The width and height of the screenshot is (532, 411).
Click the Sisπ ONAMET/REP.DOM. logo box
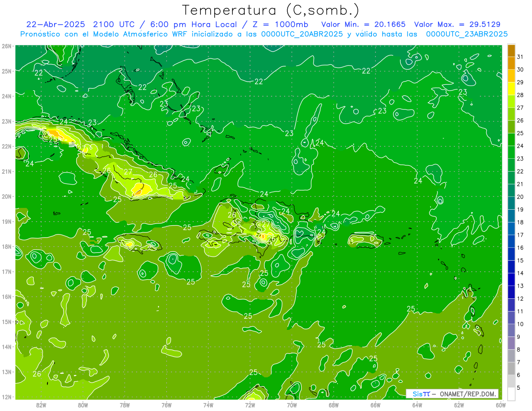[x=452, y=394]
